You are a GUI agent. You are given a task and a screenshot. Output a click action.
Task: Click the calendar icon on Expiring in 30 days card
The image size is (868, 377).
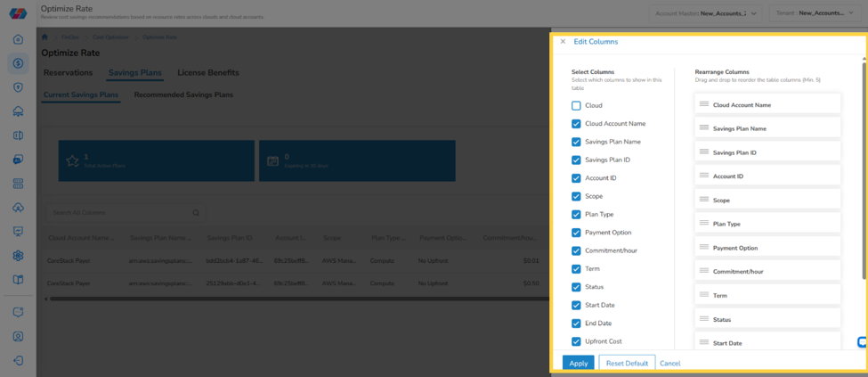tap(272, 160)
